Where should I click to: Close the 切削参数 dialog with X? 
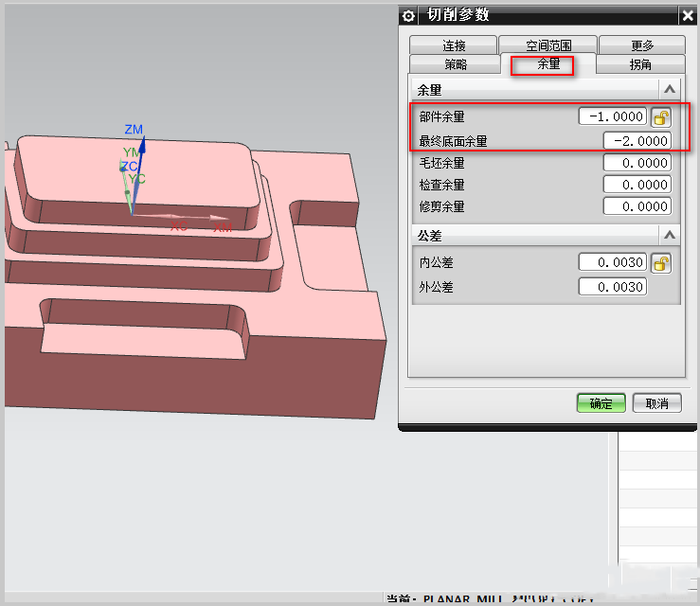click(687, 16)
